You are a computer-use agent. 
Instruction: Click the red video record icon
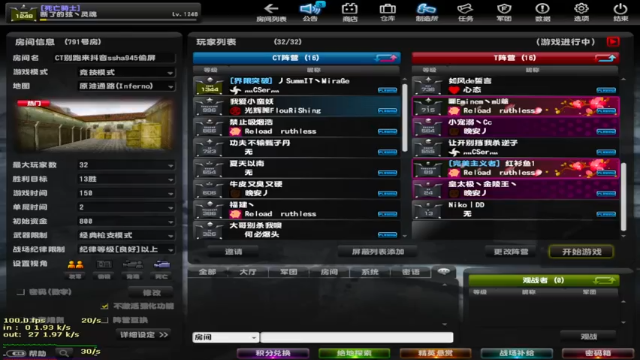613,42
